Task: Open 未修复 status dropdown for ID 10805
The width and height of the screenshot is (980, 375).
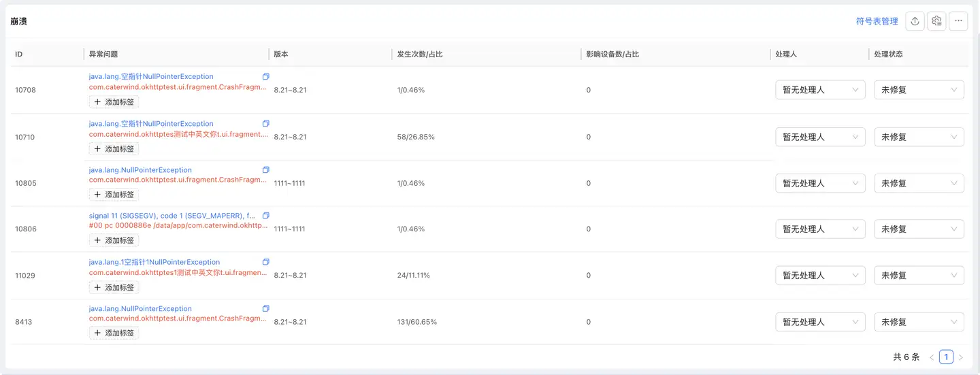Action: pyautogui.click(x=919, y=183)
